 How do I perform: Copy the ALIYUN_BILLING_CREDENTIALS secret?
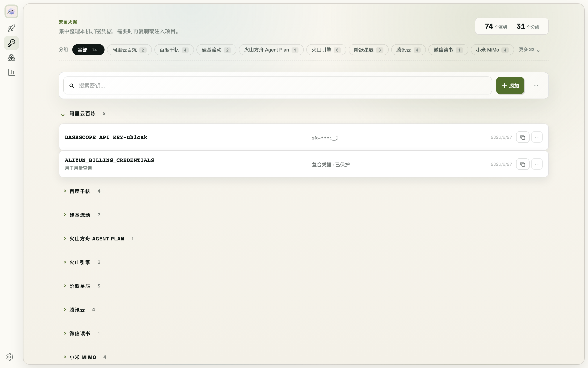[523, 164]
